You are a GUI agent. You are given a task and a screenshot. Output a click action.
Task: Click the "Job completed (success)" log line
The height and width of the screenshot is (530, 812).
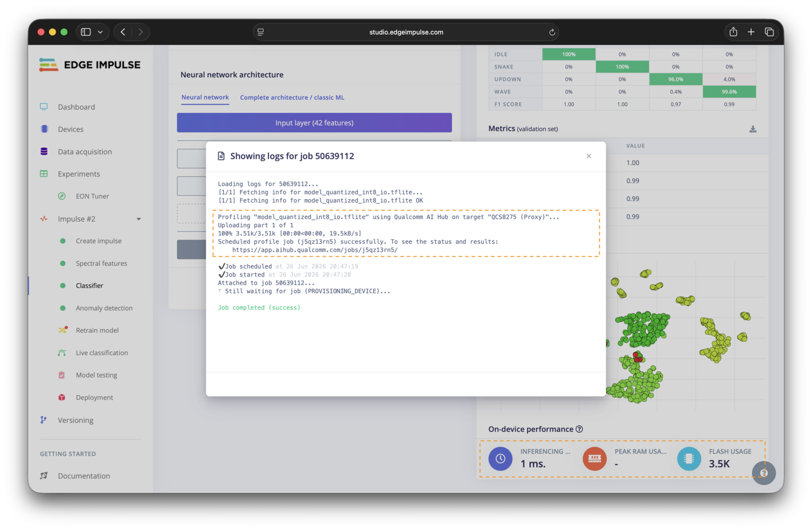tap(259, 307)
